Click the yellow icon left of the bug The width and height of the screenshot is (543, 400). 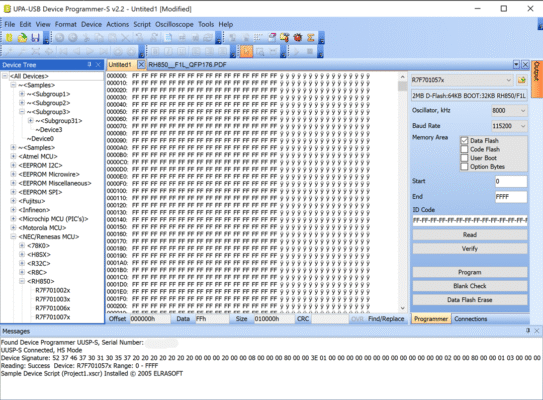pyautogui.click(x=285, y=37)
